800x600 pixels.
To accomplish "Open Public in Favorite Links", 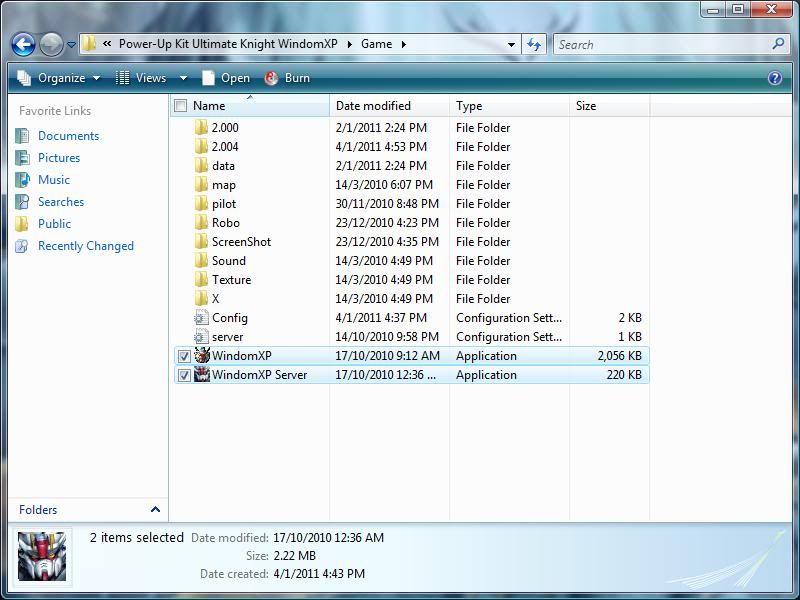I will click(54, 223).
